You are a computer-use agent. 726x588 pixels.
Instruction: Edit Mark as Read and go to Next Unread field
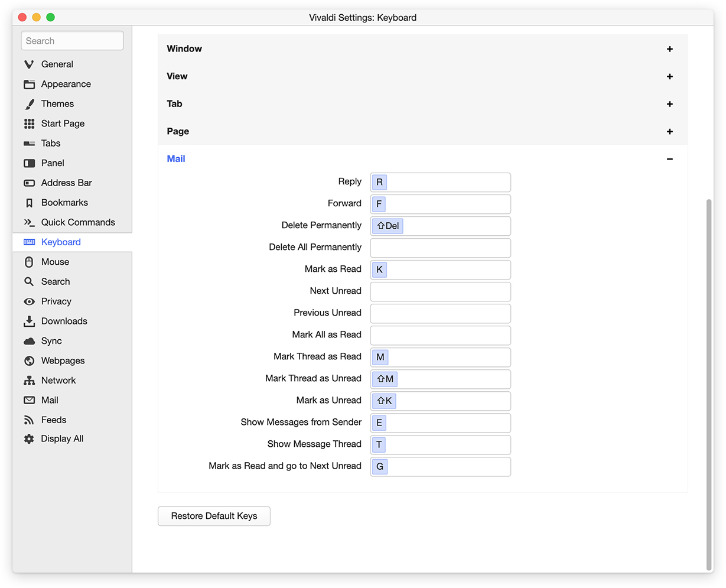click(x=441, y=466)
